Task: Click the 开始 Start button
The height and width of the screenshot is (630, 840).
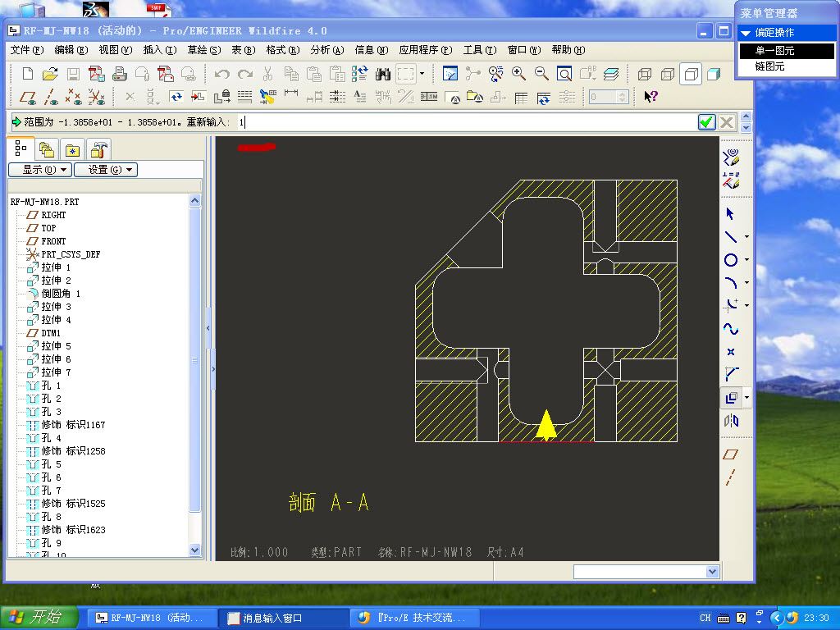Action: (39, 618)
